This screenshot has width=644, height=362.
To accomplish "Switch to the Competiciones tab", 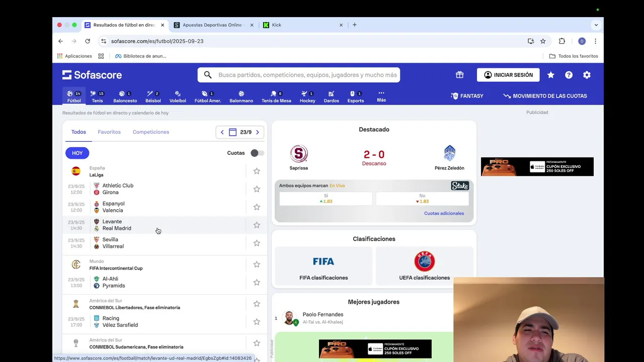I will [151, 132].
